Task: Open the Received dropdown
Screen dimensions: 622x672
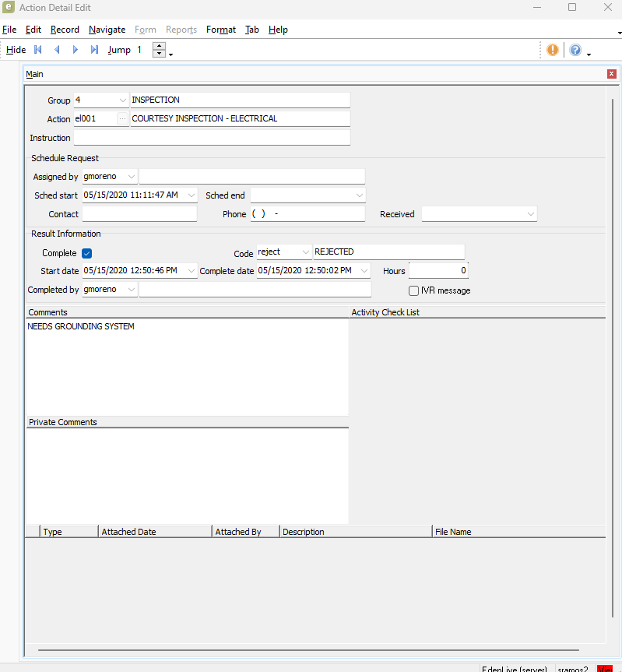Action: pyautogui.click(x=530, y=214)
